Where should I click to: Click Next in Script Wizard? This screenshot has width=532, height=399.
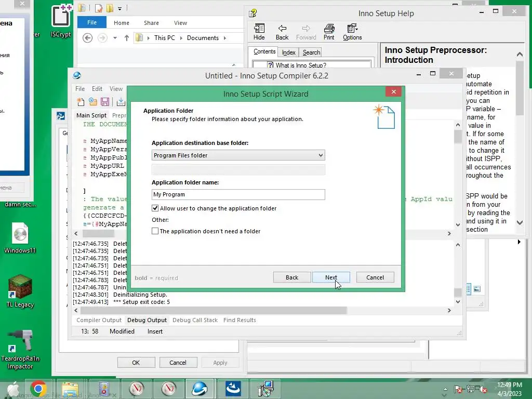click(331, 277)
